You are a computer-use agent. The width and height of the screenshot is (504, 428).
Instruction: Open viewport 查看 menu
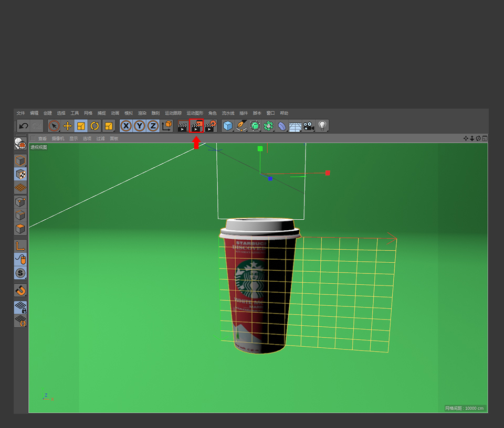[43, 138]
